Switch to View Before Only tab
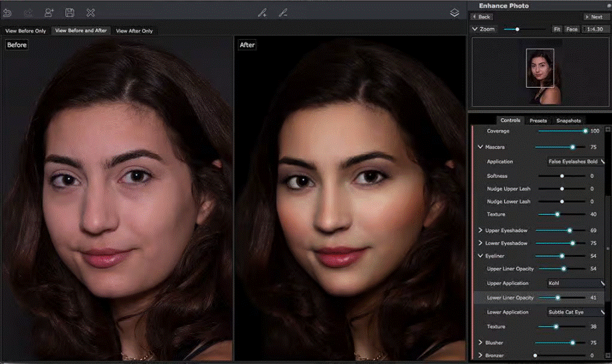This screenshot has width=612, height=364. pos(26,31)
